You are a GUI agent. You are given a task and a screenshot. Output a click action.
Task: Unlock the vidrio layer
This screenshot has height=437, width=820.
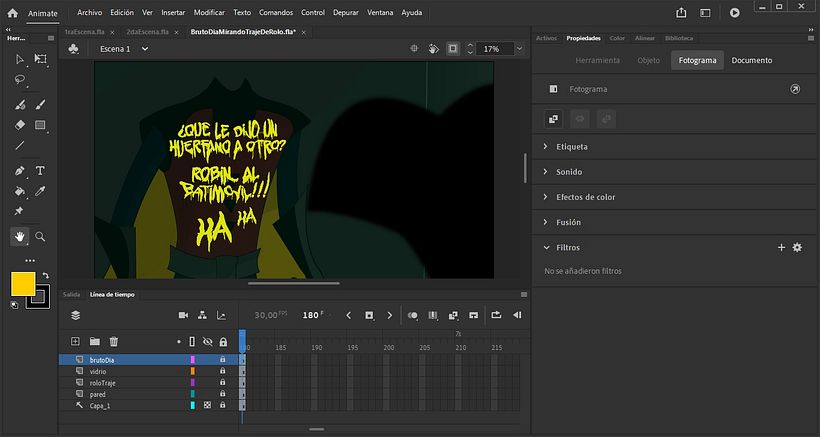click(x=223, y=371)
